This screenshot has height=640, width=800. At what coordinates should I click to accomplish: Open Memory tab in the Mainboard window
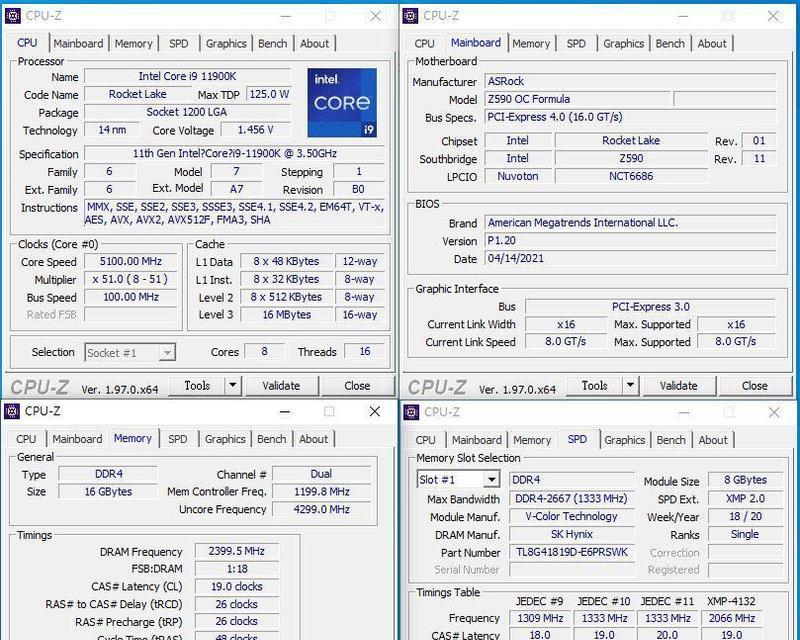point(531,43)
